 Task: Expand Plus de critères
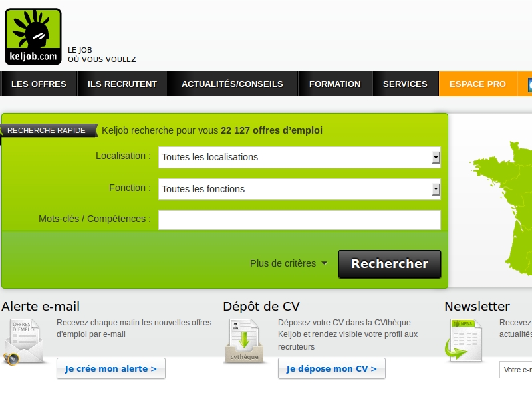289,263
